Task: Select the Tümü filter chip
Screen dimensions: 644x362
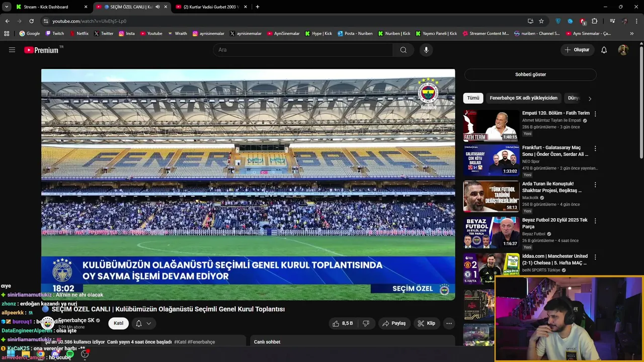Action: click(473, 98)
